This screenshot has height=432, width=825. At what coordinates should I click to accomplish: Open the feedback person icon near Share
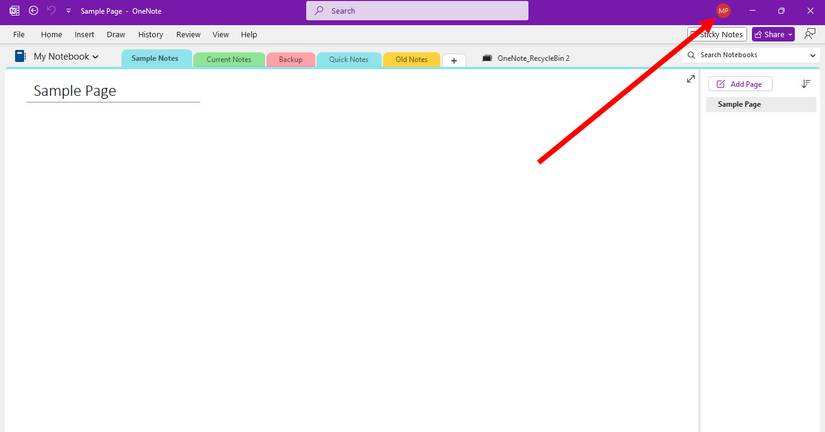(x=809, y=34)
